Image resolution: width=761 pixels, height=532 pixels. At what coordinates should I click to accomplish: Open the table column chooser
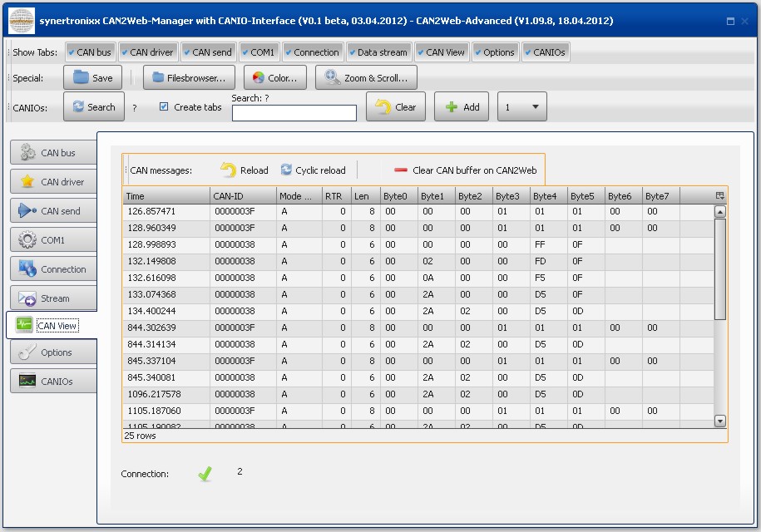click(x=720, y=196)
